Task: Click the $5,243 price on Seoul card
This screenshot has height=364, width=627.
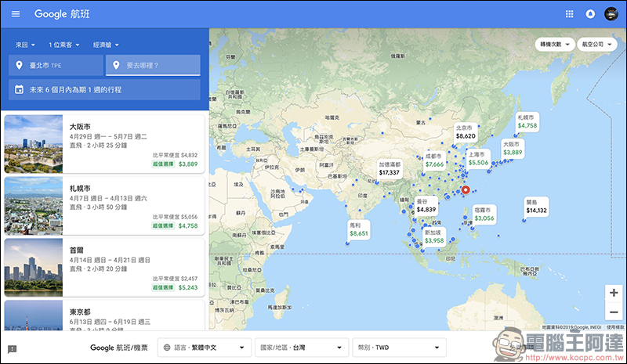Action: (188, 287)
